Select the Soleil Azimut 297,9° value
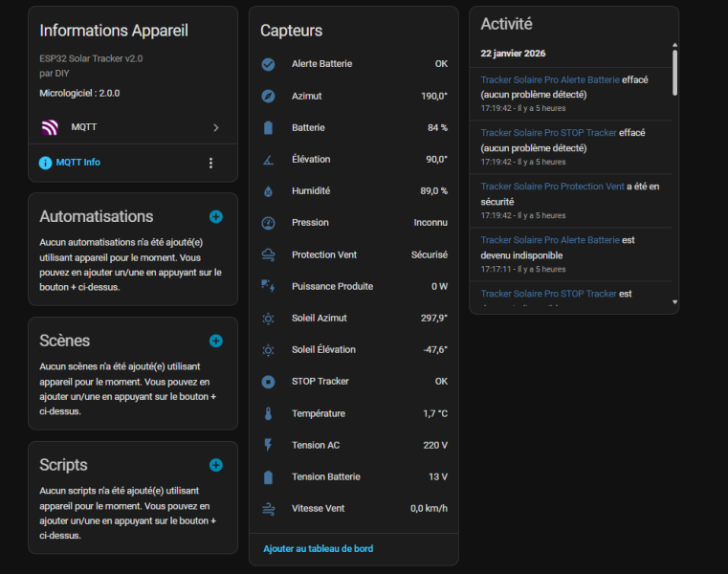This screenshot has width=728, height=574. point(434,319)
